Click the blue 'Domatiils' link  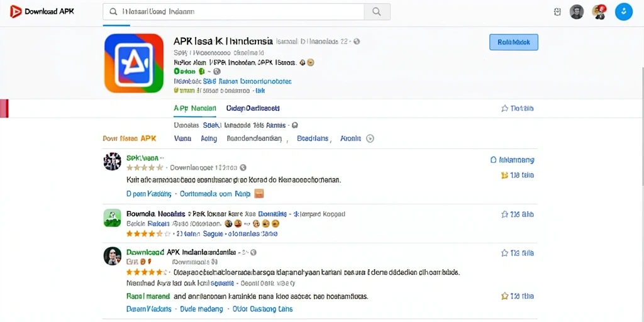(x=273, y=214)
